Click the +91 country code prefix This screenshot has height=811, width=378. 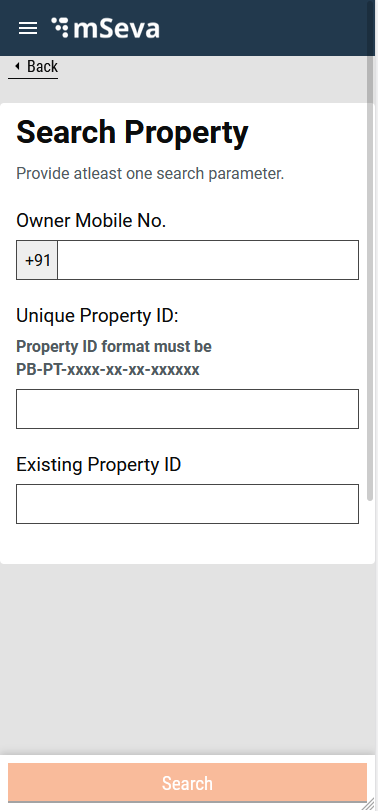tap(37, 260)
